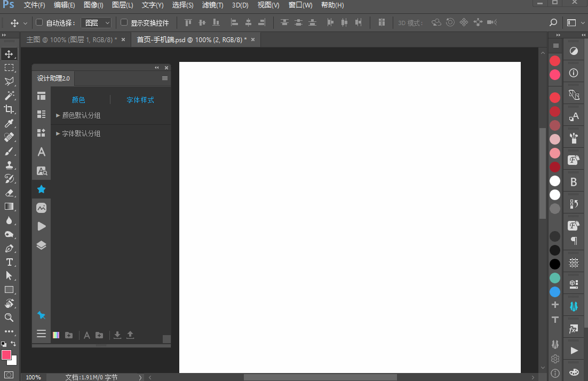Select the Horizontal Type tool

(9, 262)
